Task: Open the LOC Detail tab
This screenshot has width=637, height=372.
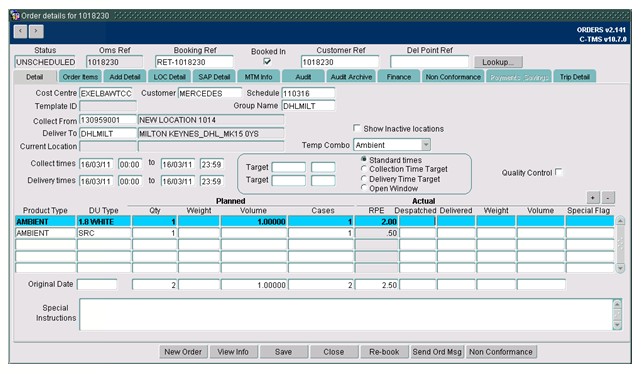Action: click(x=169, y=77)
